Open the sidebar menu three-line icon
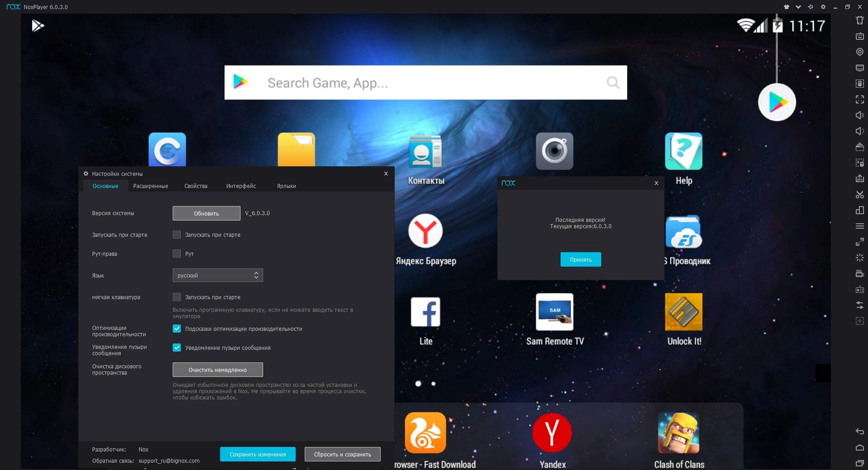Viewport: 868px width, 470px height. 860,226
